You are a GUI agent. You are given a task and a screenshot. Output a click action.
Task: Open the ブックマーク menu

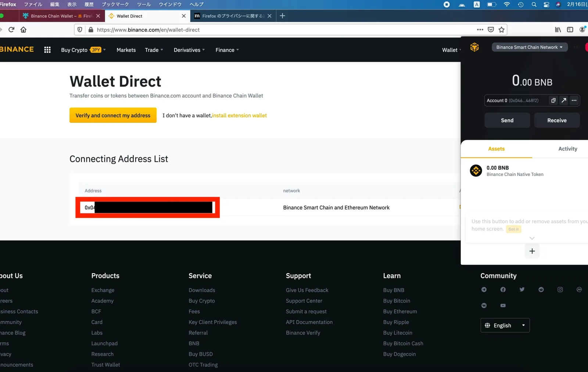tap(115, 4)
